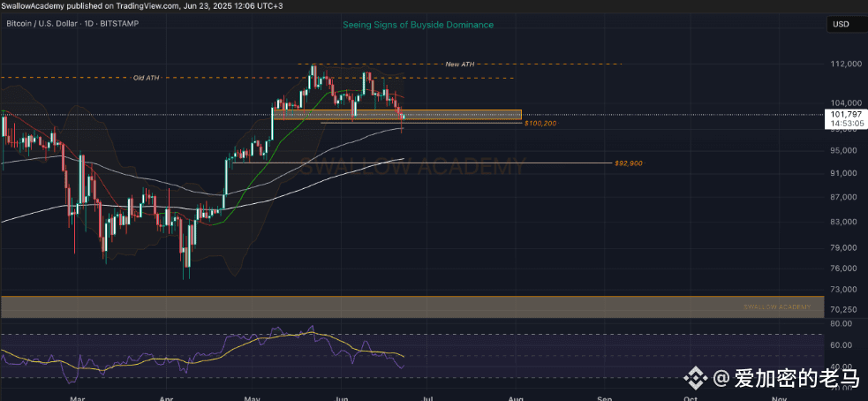Click the Jul label on time axis
The image size is (868, 401).
coord(427,397)
